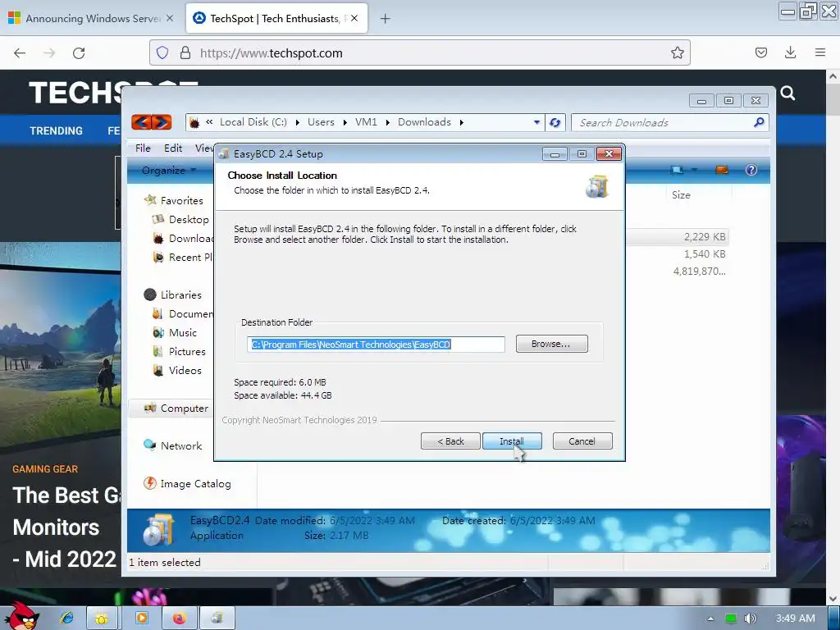Click the 3:49 AM taskbar clock
Screen dimensions: 840x630
point(795,619)
